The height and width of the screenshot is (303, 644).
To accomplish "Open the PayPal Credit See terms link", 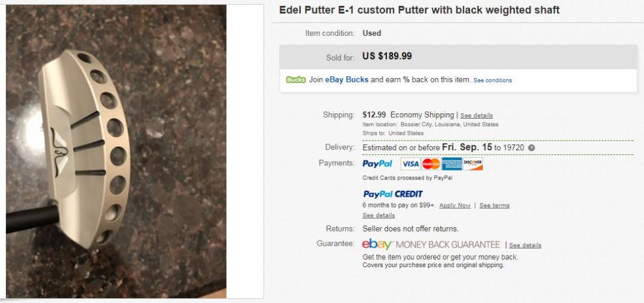I will [494, 206].
